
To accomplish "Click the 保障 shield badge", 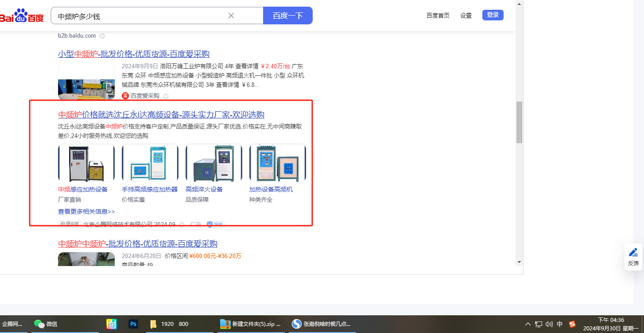I will pyautogui.click(x=216, y=224).
